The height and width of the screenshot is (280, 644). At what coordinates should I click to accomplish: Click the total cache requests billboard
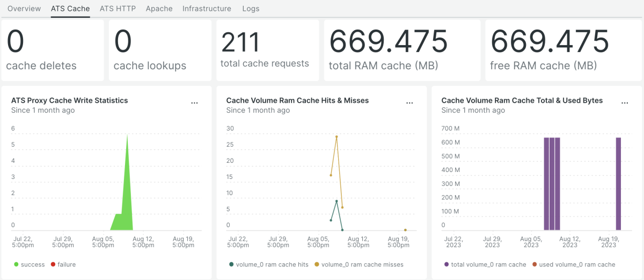coord(267,51)
